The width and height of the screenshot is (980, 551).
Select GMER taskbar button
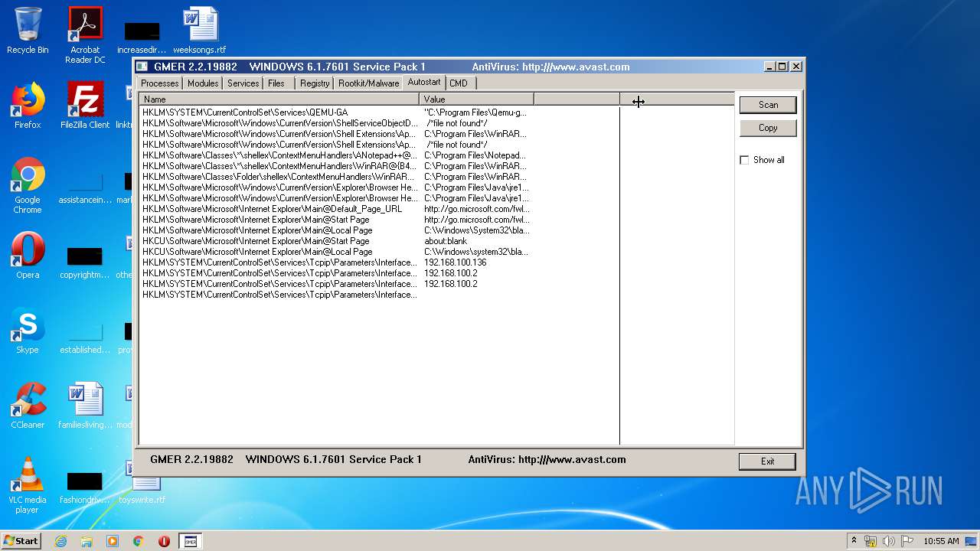point(191,541)
